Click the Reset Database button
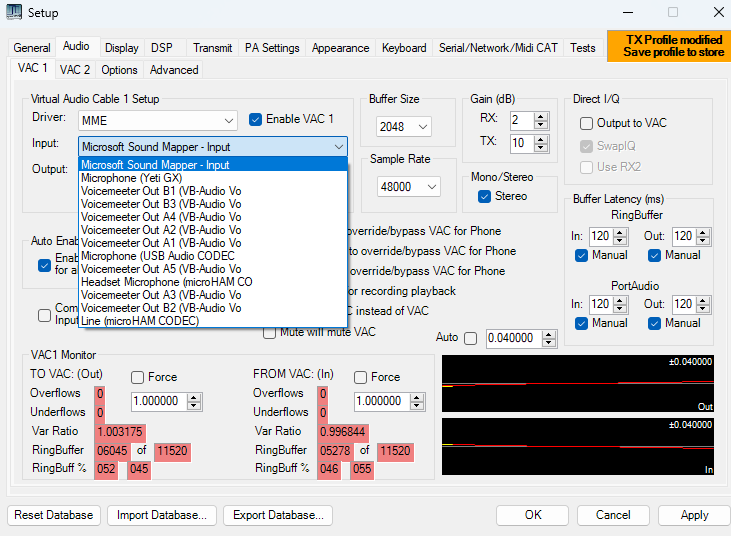This screenshot has width=731, height=536. coord(54,515)
